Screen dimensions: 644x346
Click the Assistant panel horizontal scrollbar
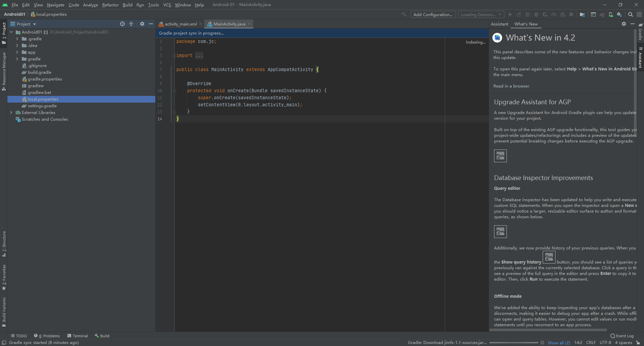pos(548,330)
